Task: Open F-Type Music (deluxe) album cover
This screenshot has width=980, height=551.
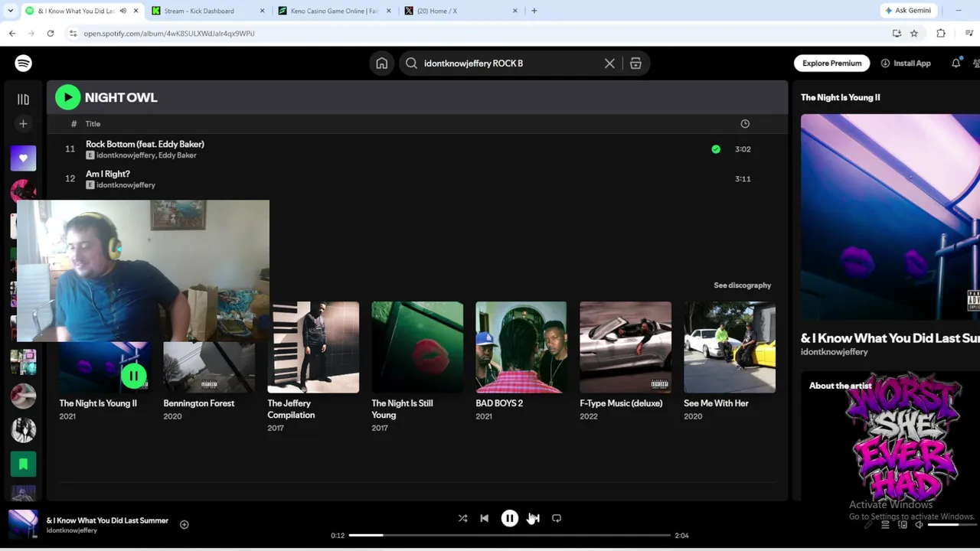Action: tap(626, 347)
